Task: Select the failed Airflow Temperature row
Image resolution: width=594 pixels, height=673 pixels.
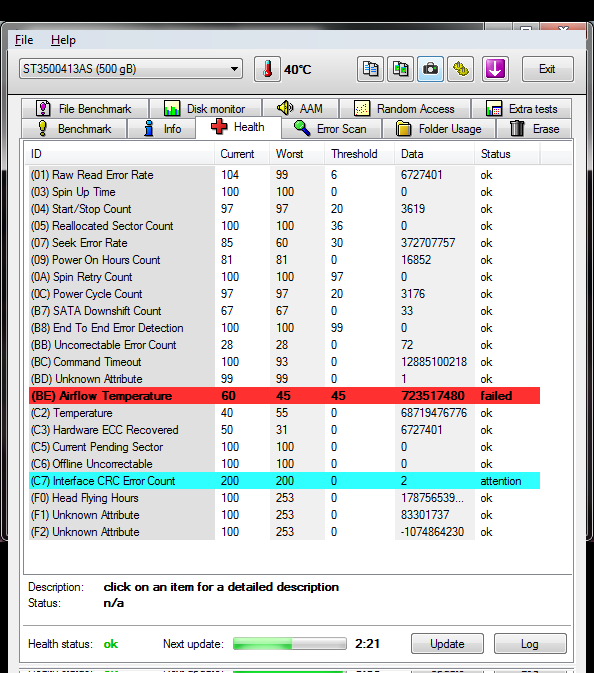Action: (284, 395)
